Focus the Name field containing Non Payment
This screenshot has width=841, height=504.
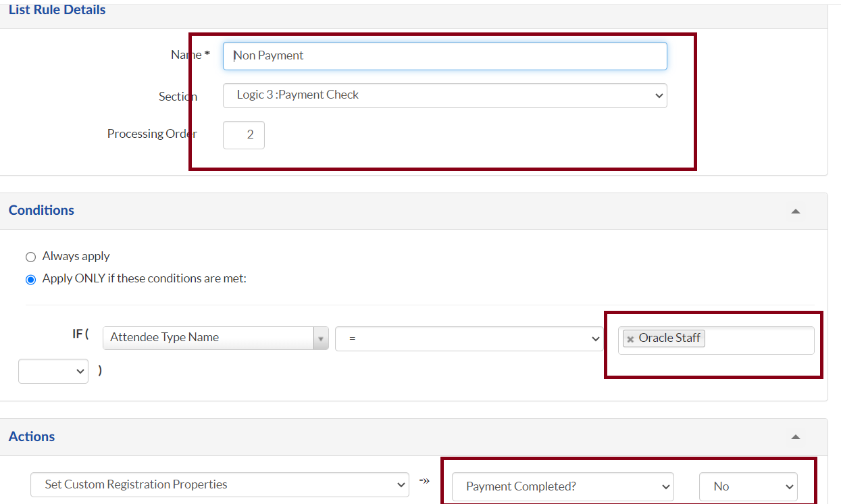(x=444, y=56)
